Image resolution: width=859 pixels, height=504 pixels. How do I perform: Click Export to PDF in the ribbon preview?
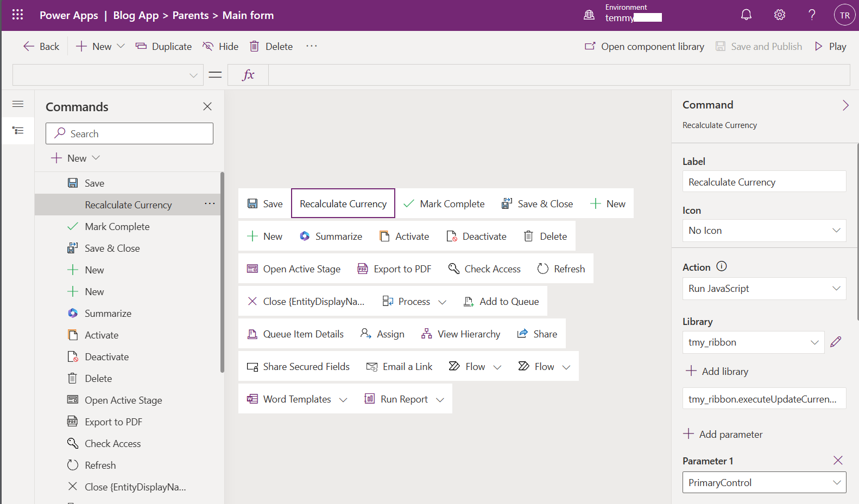pos(394,269)
